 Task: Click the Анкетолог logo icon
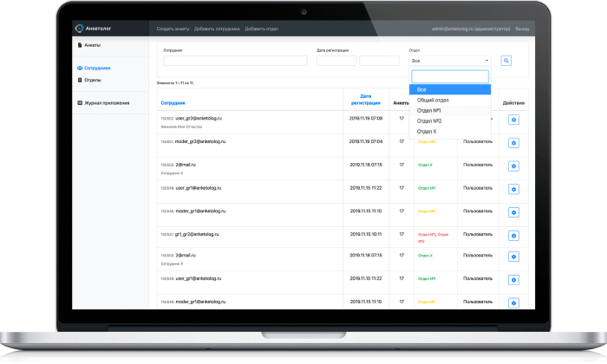pos(81,29)
